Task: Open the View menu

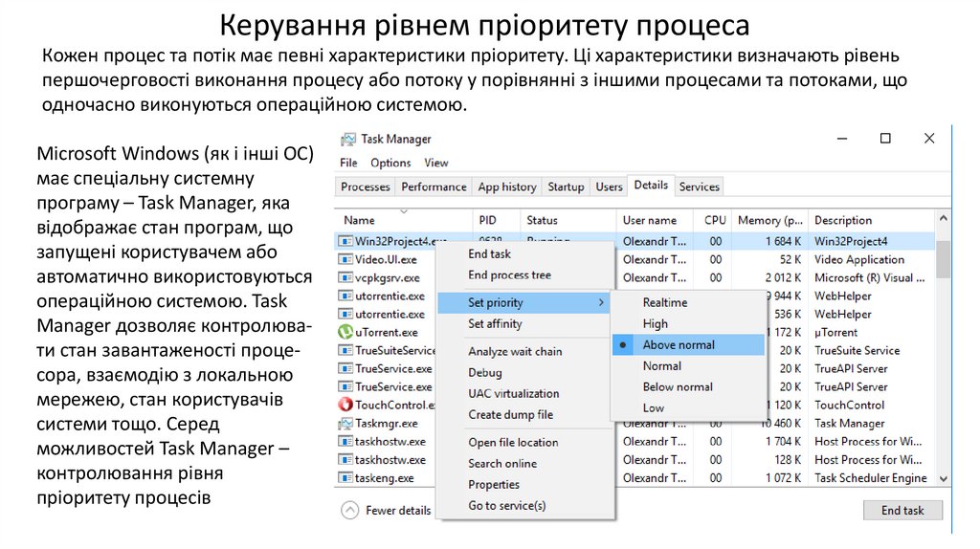Action: (436, 163)
